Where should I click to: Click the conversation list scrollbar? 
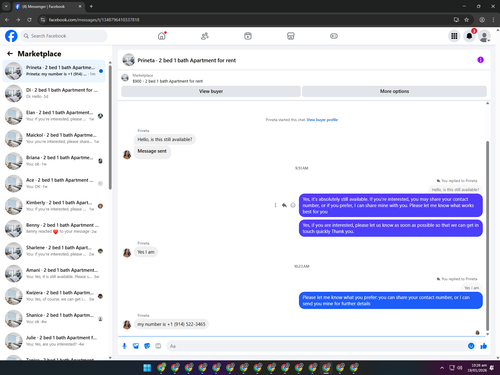(110, 127)
